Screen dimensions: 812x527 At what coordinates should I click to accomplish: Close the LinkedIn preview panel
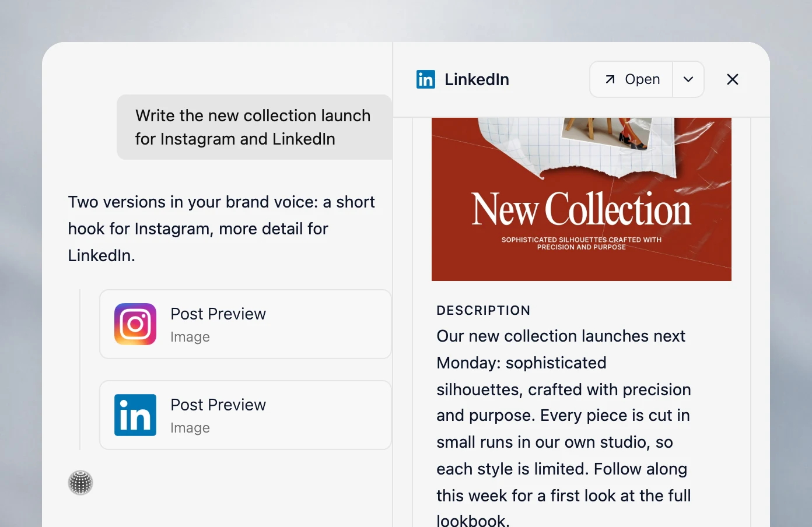click(733, 79)
